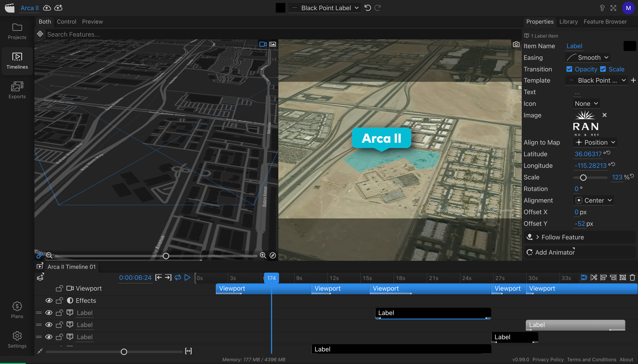Open the Template Black Point dropdown
This screenshot has width=638, height=364.
pyautogui.click(x=597, y=81)
